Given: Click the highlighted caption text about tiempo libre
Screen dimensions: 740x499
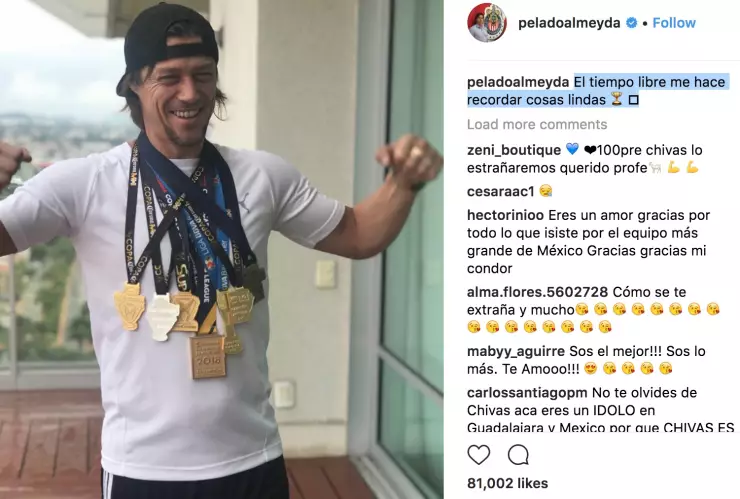Looking at the screenshot, I should pyautogui.click(x=599, y=91).
